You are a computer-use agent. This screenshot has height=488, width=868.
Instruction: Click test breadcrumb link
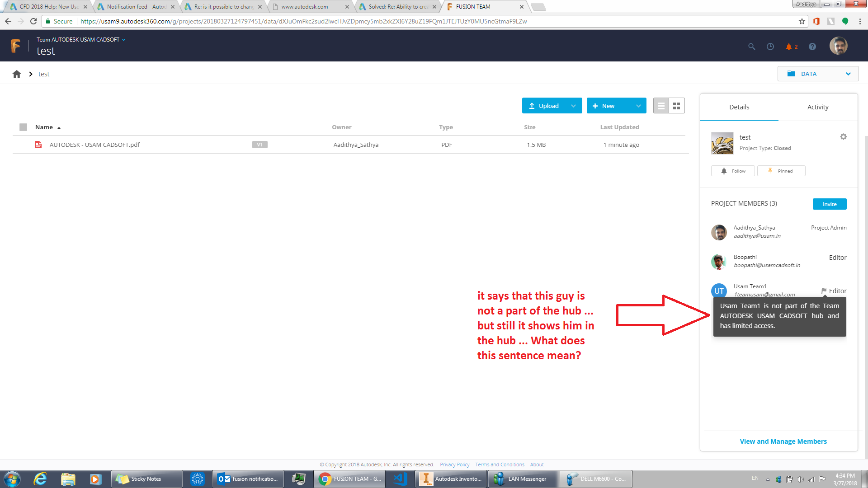pyautogui.click(x=44, y=74)
